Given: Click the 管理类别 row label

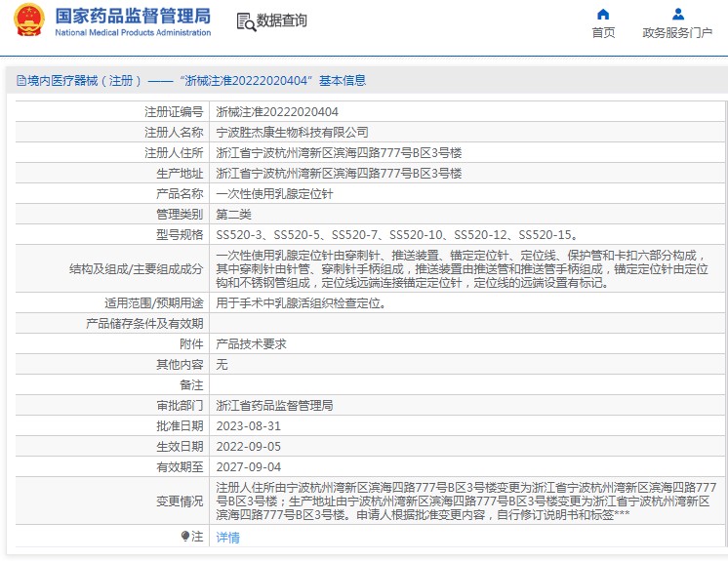Looking at the screenshot, I should [x=180, y=215].
